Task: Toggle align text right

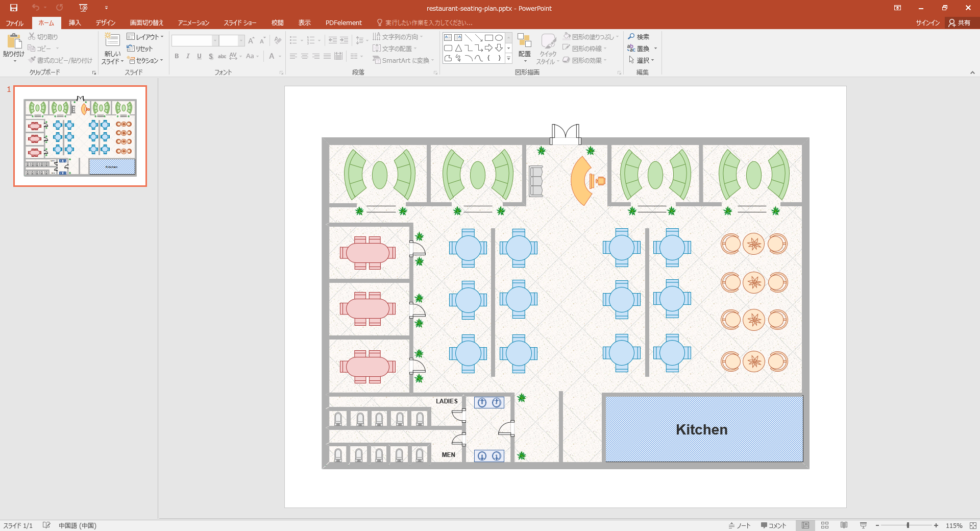Action: pyautogui.click(x=316, y=56)
